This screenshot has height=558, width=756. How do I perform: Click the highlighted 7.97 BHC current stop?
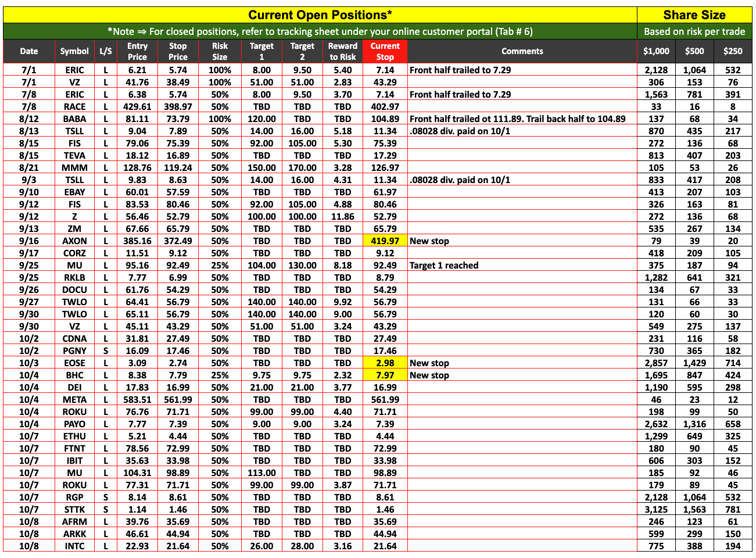tap(385, 375)
